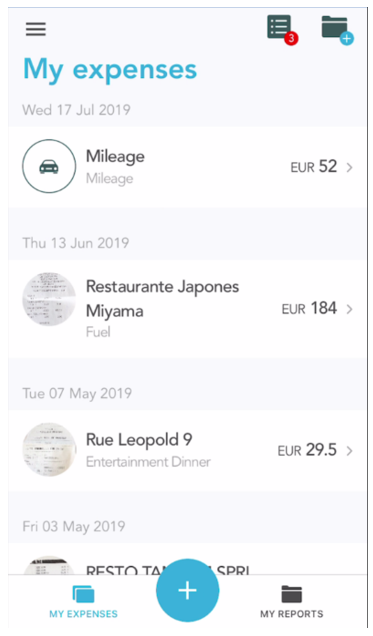This screenshot has width=373, height=636.
Task: Tap the red 3 notification badge
Action: point(291,39)
